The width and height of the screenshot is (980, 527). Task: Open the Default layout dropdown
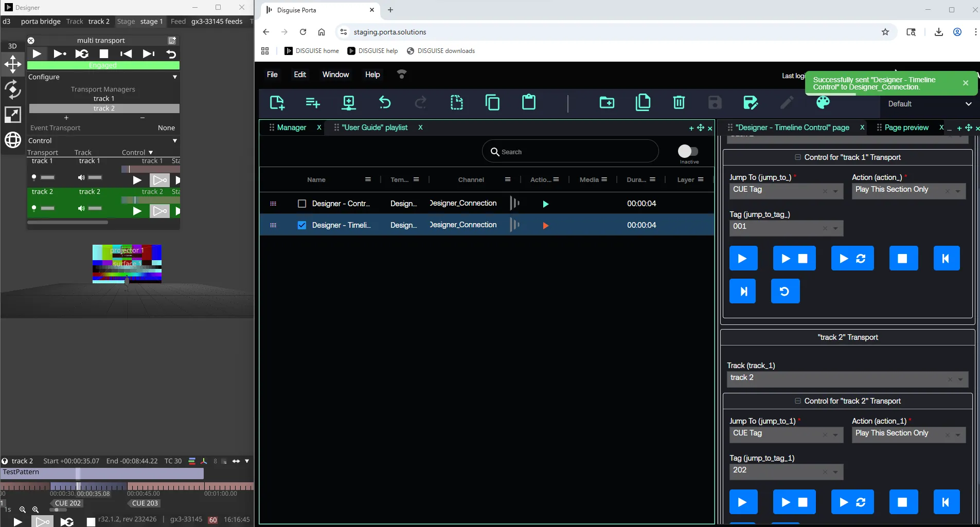pos(929,104)
